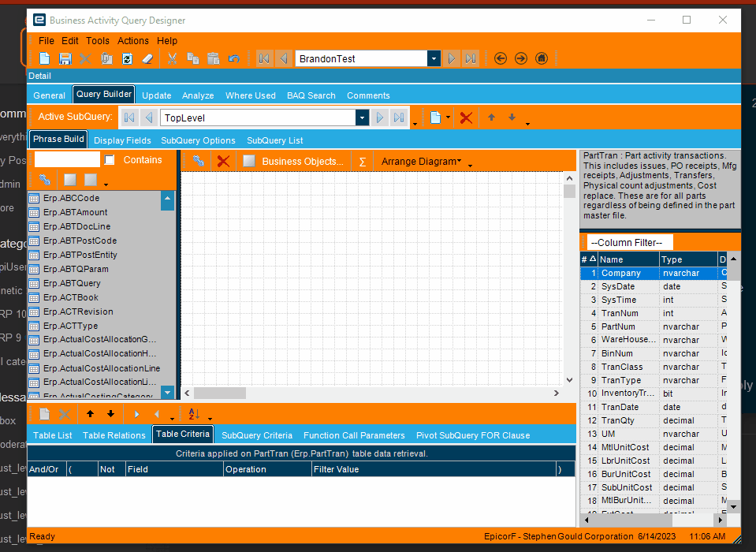
Task: Click the Type column header
Action: pyautogui.click(x=688, y=259)
